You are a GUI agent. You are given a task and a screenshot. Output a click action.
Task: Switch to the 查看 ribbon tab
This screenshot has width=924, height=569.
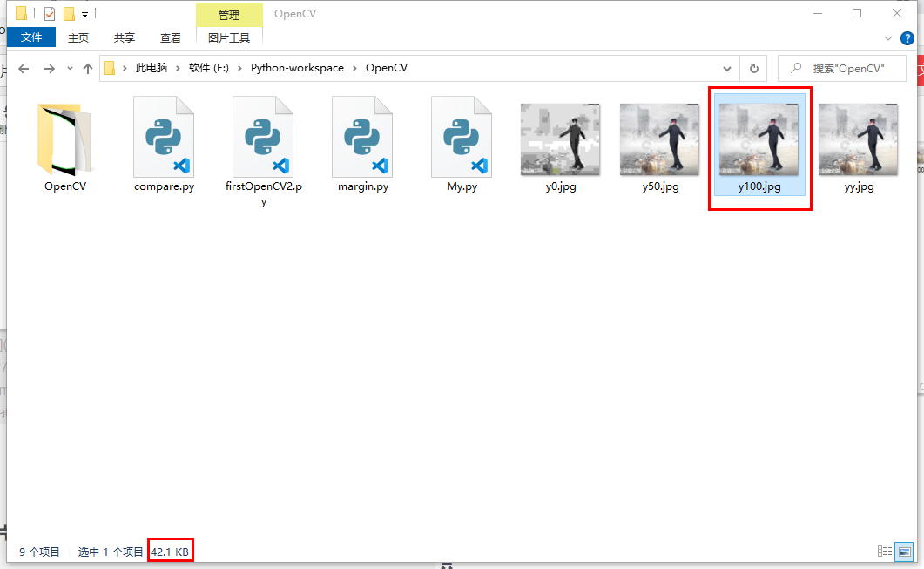171,37
